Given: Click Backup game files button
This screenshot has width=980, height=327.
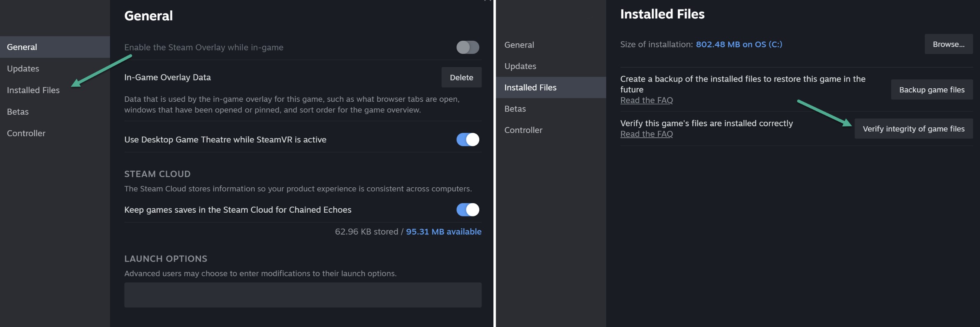Looking at the screenshot, I should tap(932, 89).
